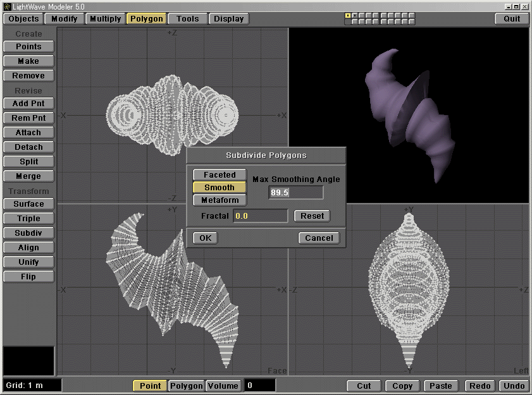Activate the Merge tool
The width and height of the screenshot is (532, 395).
click(28, 176)
